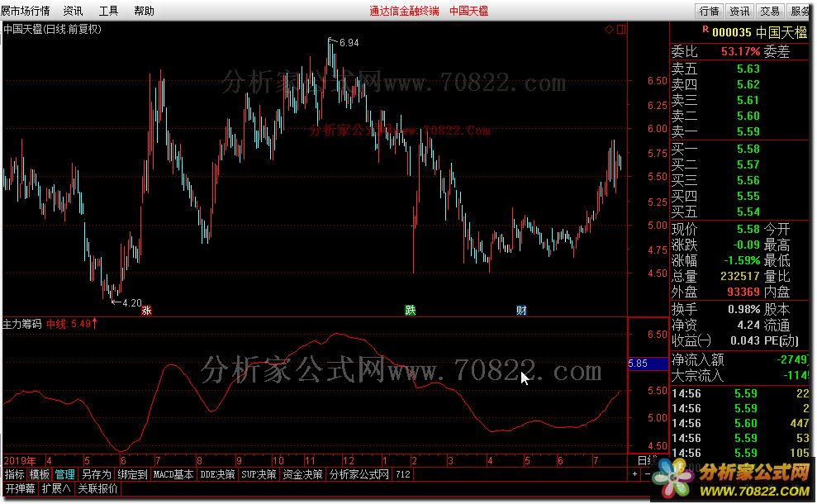Click the 交易 button at top right
This screenshot has width=817, height=504.
(770, 11)
